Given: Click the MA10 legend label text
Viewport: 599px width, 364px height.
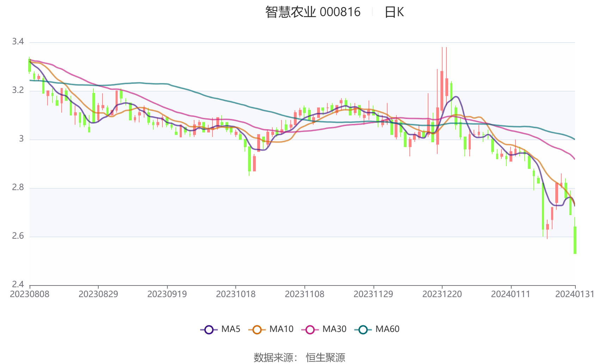Looking at the screenshot, I should [281, 329].
